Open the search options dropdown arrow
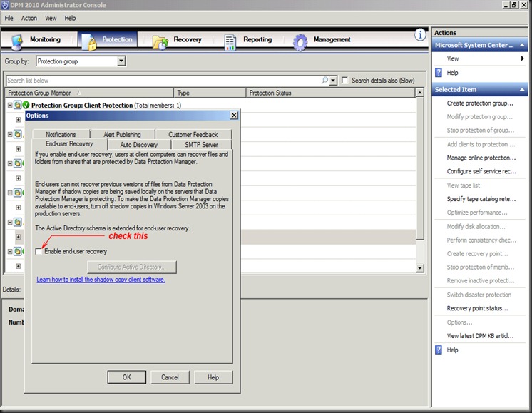532x413 pixels. [x=333, y=81]
